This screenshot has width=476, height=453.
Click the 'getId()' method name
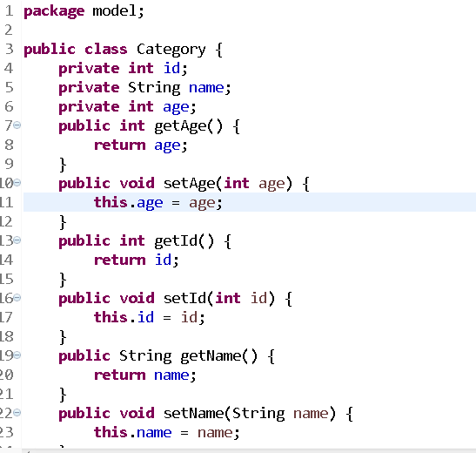[184, 241]
